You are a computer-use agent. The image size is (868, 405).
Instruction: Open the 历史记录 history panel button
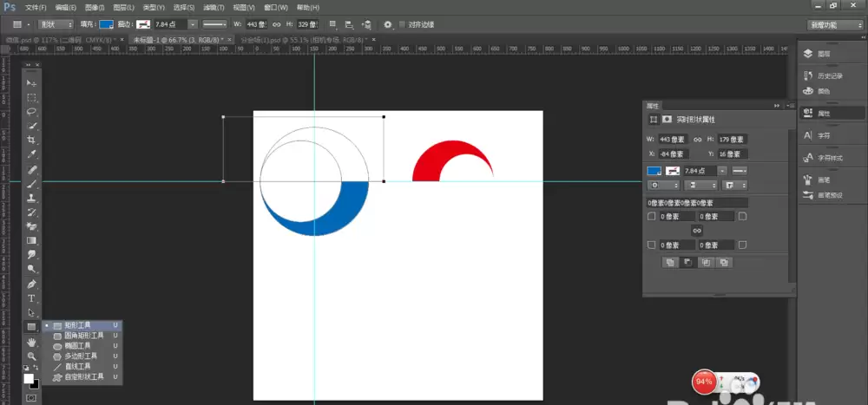point(831,75)
